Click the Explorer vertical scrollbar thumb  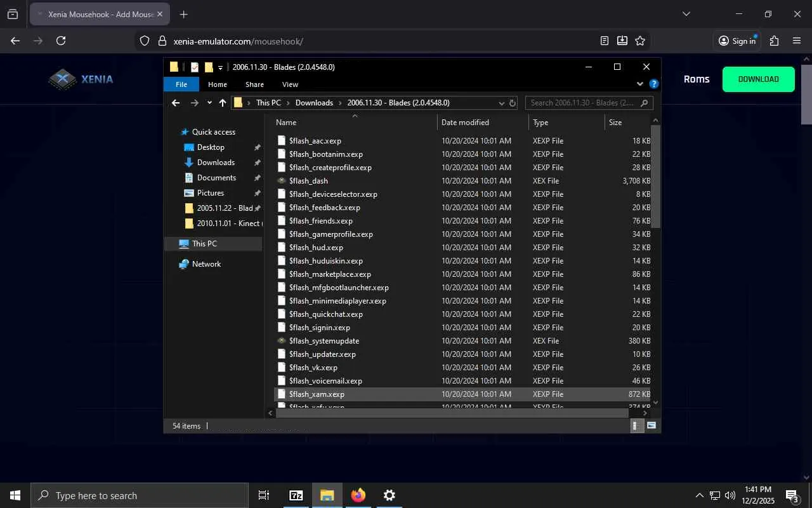(656, 177)
